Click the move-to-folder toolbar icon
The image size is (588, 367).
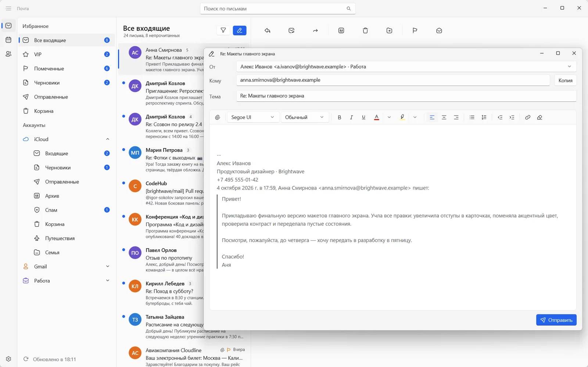pyautogui.click(x=390, y=30)
